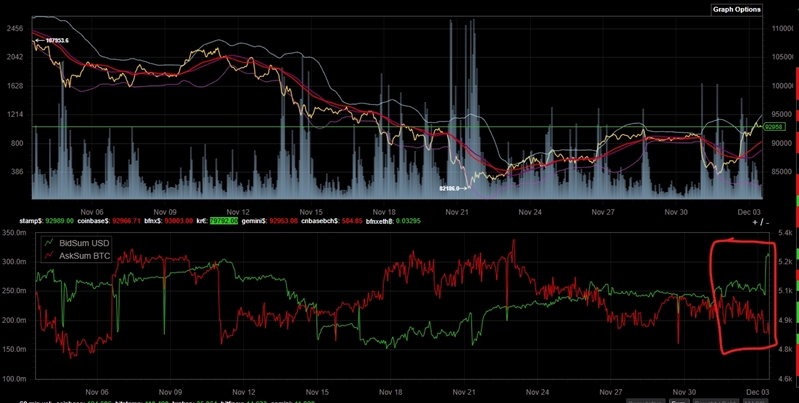Click Nov 21 on the price chart axis
Screen dimensions: 799x403
coord(457,211)
